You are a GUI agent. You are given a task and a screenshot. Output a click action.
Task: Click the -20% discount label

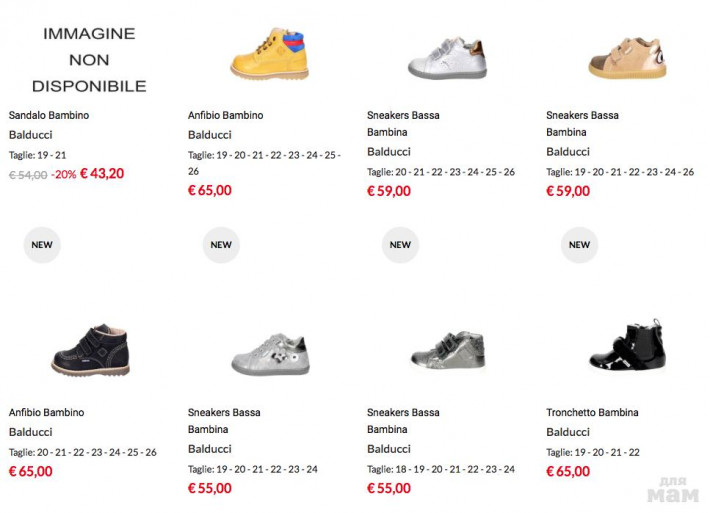(64, 174)
